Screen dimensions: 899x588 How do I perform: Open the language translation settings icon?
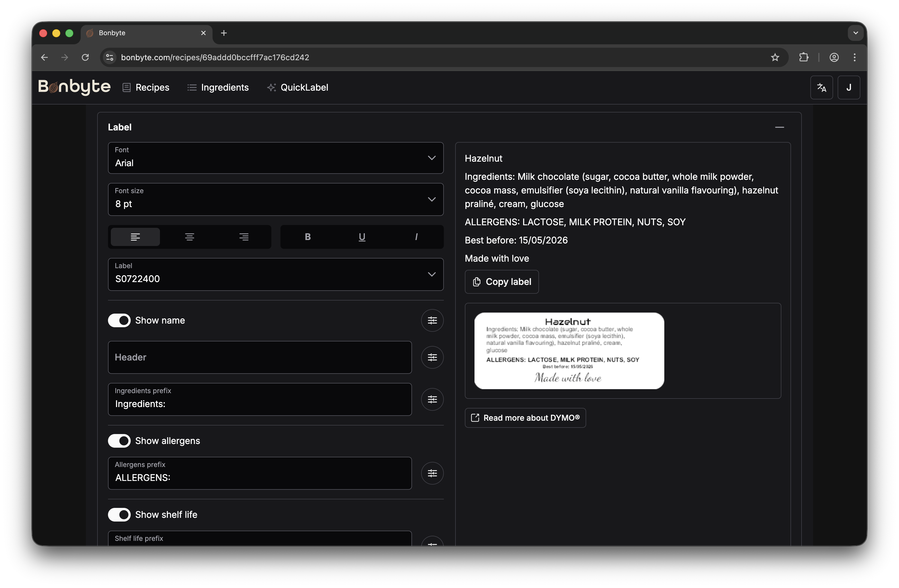click(x=821, y=87)
